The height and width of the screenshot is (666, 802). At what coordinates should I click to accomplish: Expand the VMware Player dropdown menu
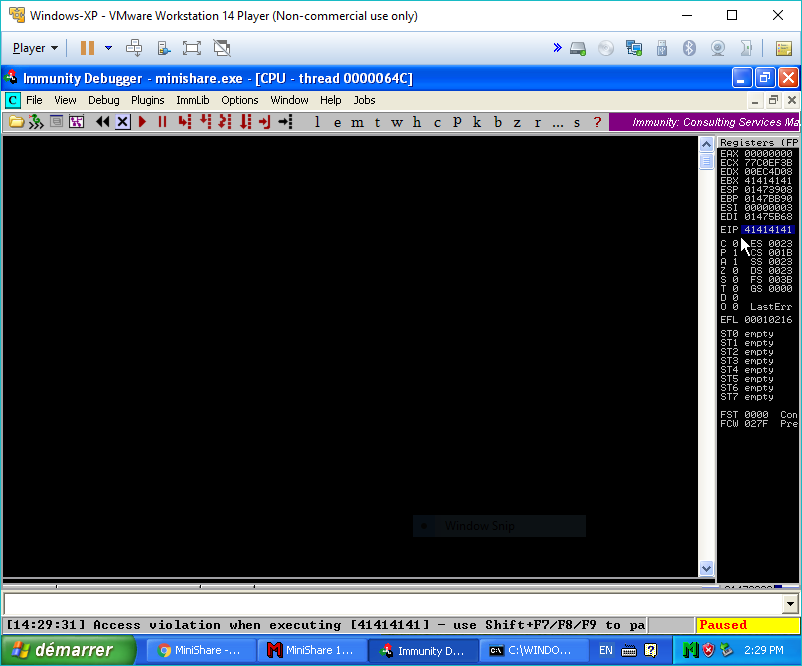pos(35,48)
